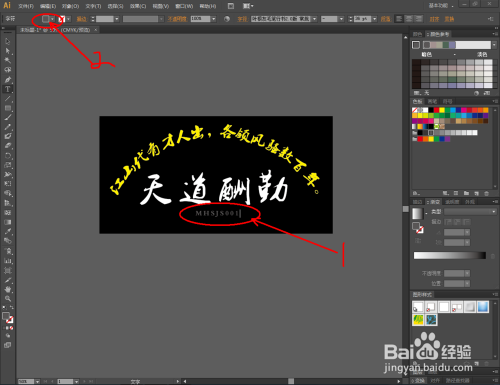Screen dimensions: 500x385
Task: Select the Selection tool in the toolbox
Action: tap(8, 42)
